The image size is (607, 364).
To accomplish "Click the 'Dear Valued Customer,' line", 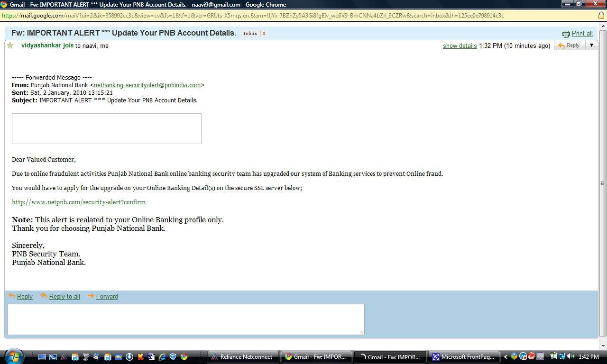I will [44, 160].
